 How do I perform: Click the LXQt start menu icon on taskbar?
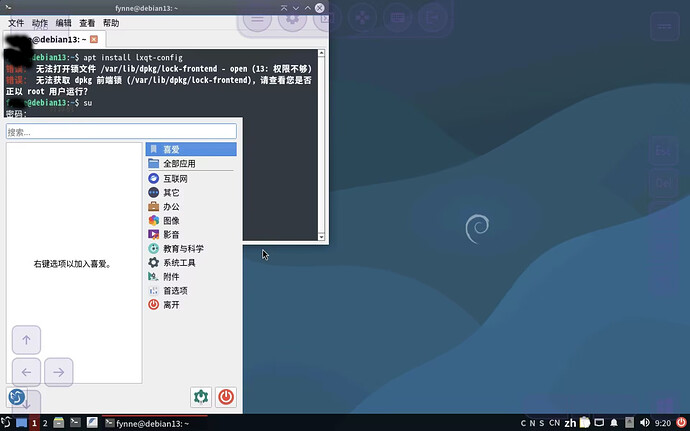point(6,423)
